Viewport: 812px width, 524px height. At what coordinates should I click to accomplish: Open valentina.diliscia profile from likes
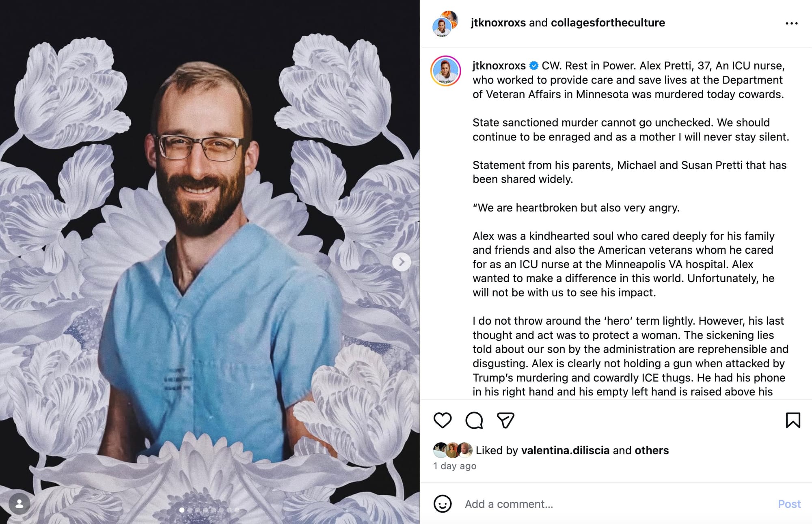565,450
